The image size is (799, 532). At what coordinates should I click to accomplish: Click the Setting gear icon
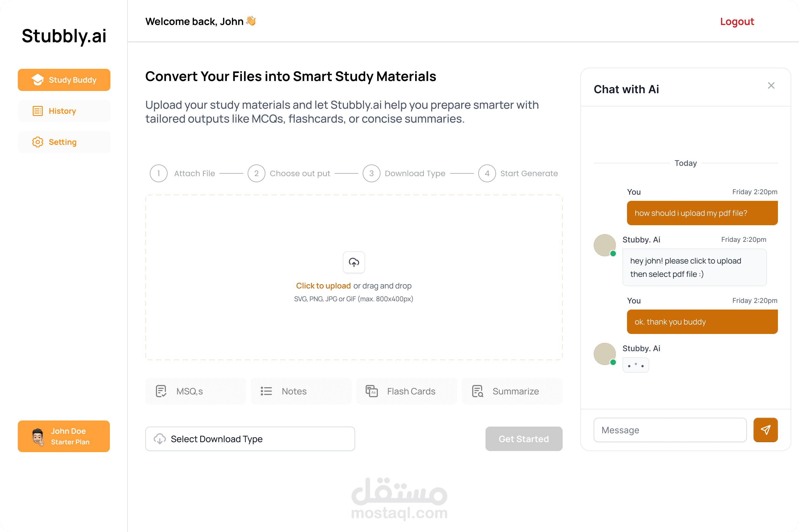coord(38,142)
